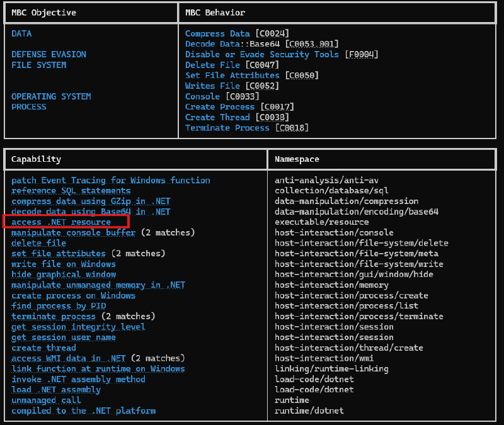Screen dimensions: 504x425
Task: Open the delete file capability link
Action: click(x=39, y=243)
